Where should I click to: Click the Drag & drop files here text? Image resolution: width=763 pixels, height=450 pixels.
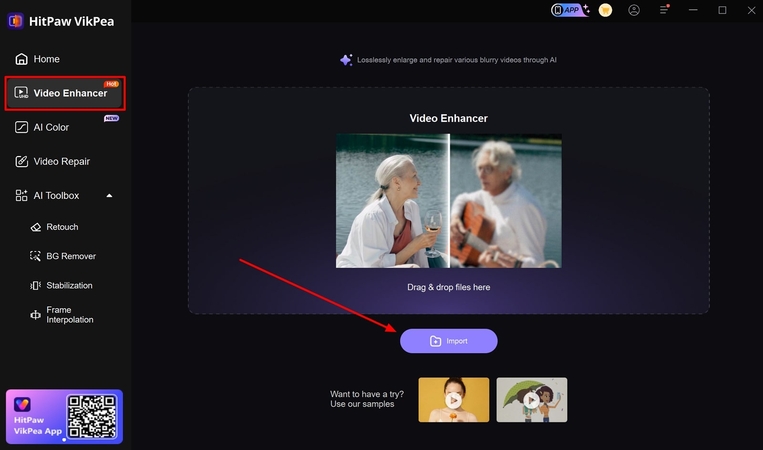click(449, 288)
